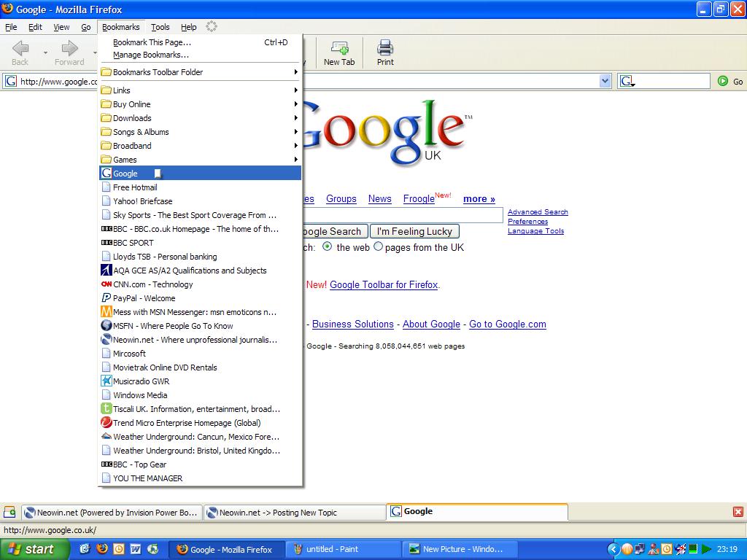The width and height of the screenshot is (747, 560).
Task: Click the green Go button icon
Action: 723,81
